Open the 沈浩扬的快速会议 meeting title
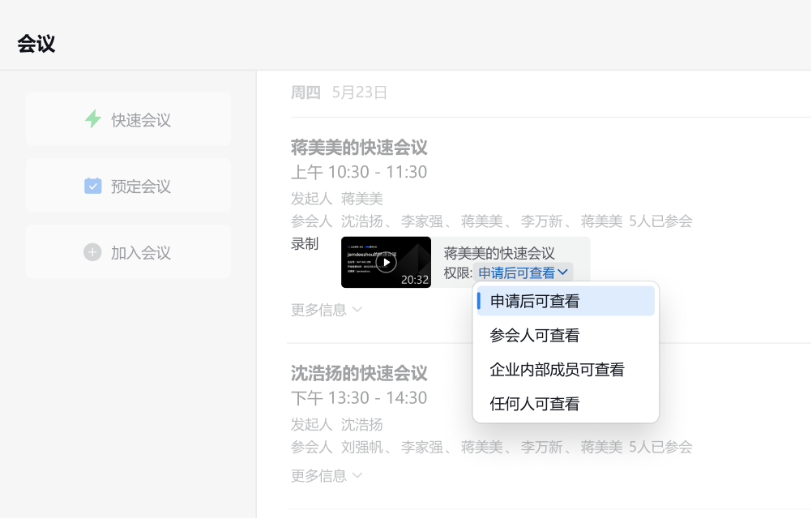The image size is (812, 519). 359,374
